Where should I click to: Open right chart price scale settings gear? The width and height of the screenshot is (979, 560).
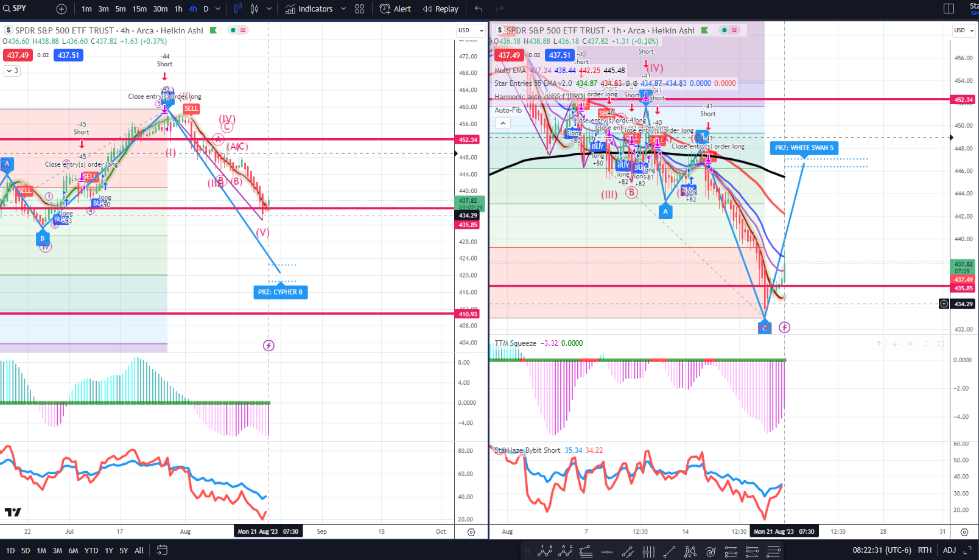pos(964,532)
